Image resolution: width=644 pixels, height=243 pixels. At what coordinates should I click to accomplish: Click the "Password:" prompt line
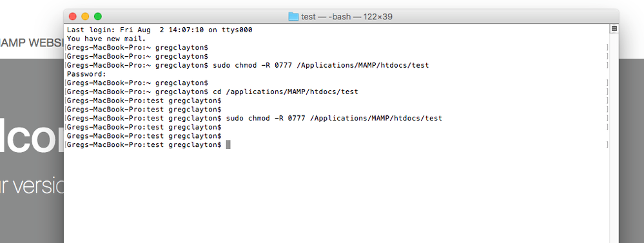[x=86, y=74]
